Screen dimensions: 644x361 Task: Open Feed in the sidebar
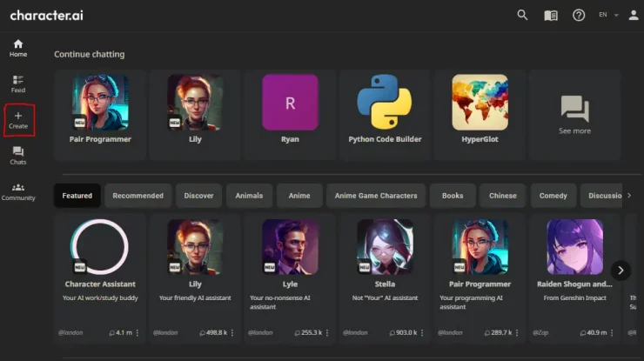click(18, 84)
